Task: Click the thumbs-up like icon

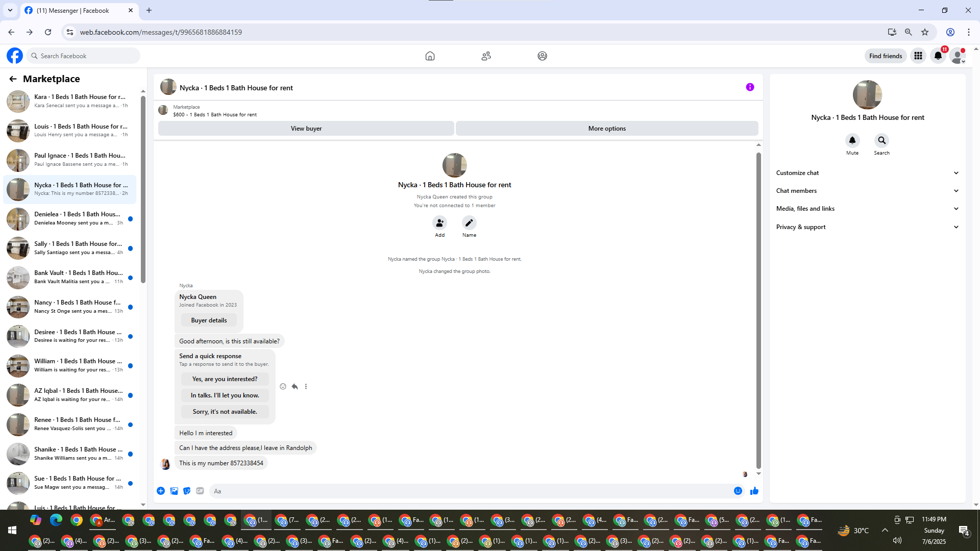Action: [x=754, y=491]
